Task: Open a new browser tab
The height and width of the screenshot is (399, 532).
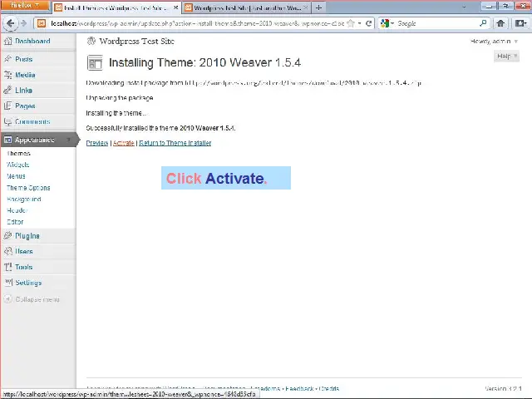Action: tap(318, 7)
